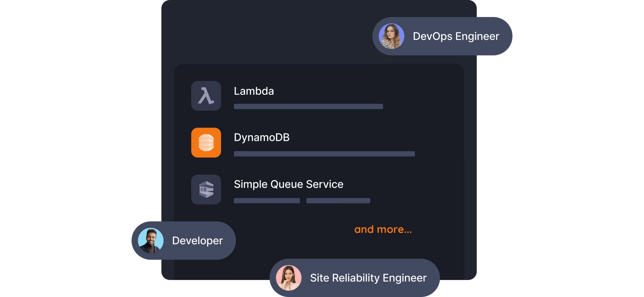Click the Site Reliability Engineer label text

(x=368, y=278)
